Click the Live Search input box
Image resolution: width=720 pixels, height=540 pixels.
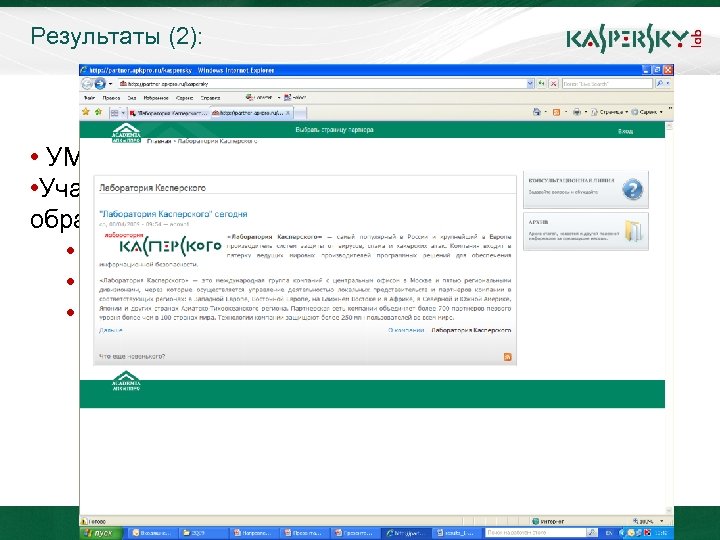tap(607, 84)
